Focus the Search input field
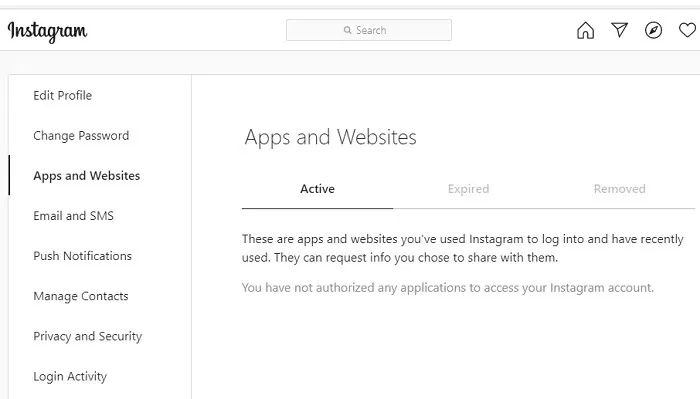The width and height of the screenshot is (700, 399). click(x=369, y=30)
